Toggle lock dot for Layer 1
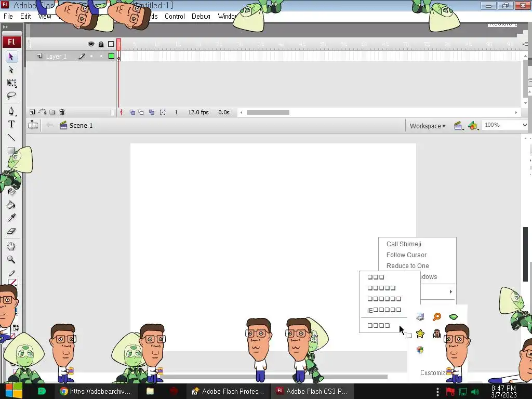Viewport: 532px width, 399px height. [101, 56]
